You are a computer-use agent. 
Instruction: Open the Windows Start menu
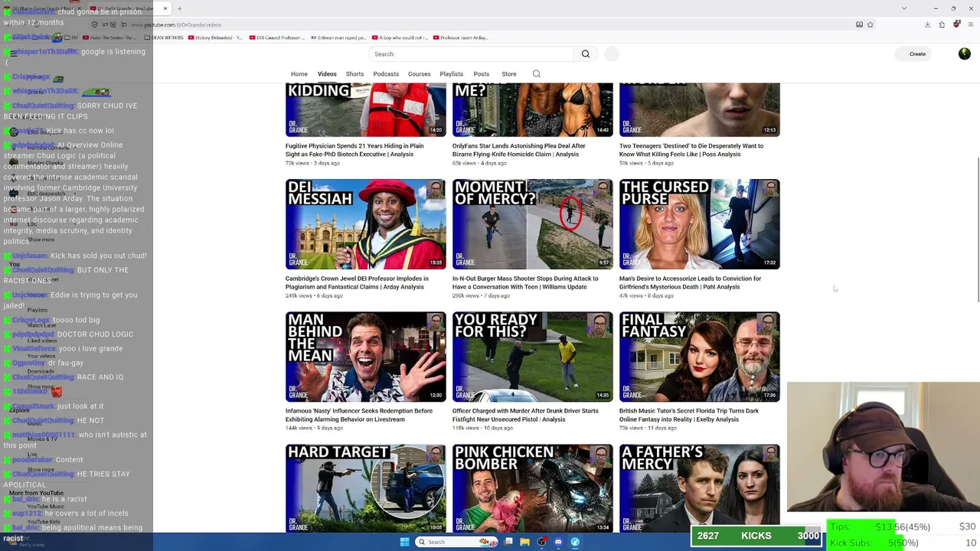[x=404, y=542]
